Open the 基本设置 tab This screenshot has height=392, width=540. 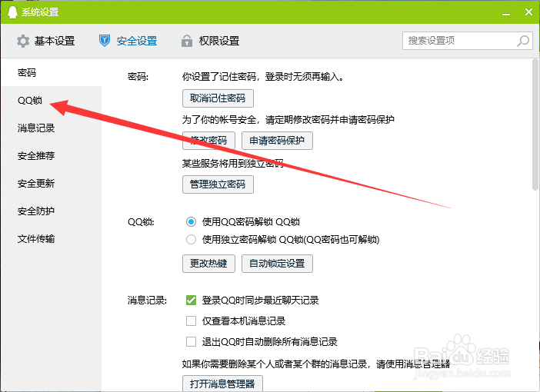tap(45, 41)
